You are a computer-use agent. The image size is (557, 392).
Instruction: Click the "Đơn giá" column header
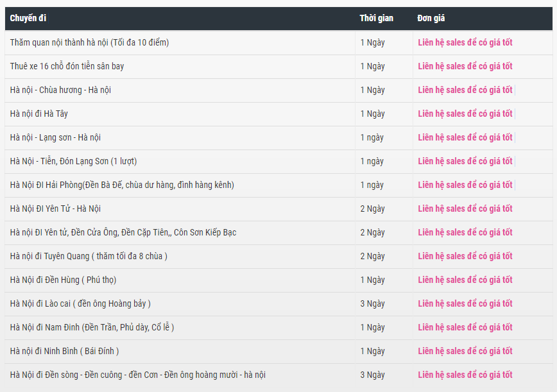tap(431, 18)
